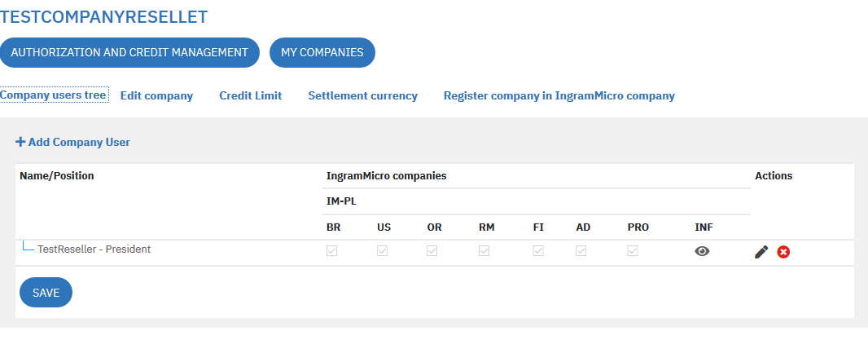Click the Authorization and Credit Management button
Image resolution: width=868 pixels, height=340 pixels.
(129, 53)
